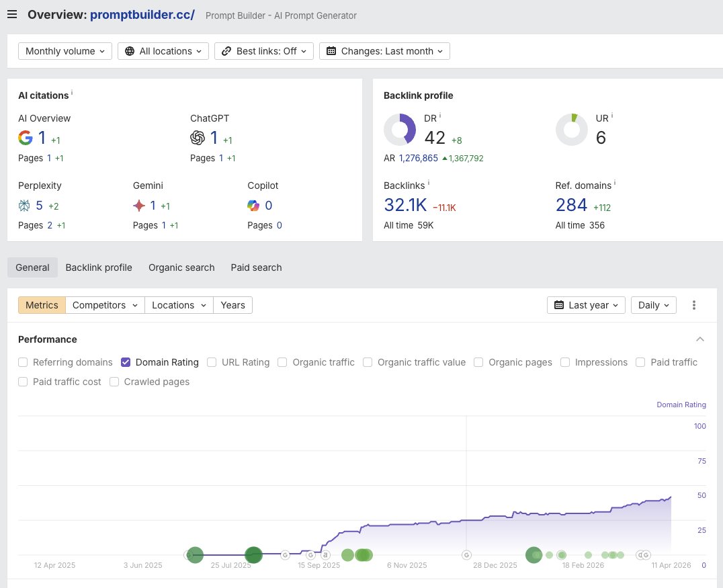This screenshot has height=588, width=723.
Task: Click the Google update marker near 28 Dec 2025
Action: 466,555
